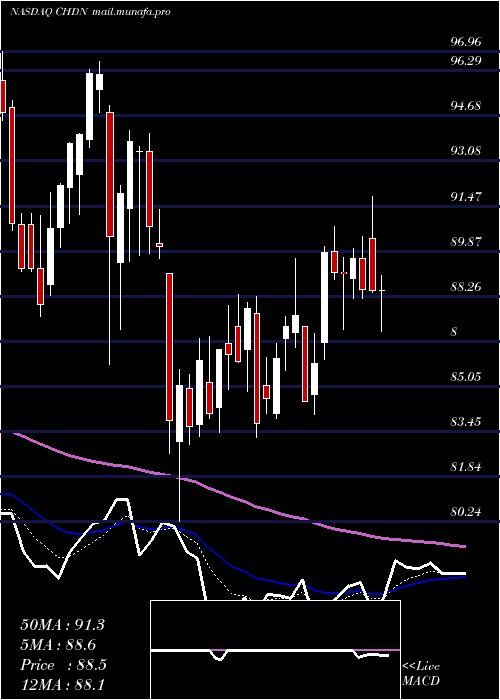Select the 89.87 price axis label
The height and width of the screenshot is (700, 500).
(x=466, y=242)
